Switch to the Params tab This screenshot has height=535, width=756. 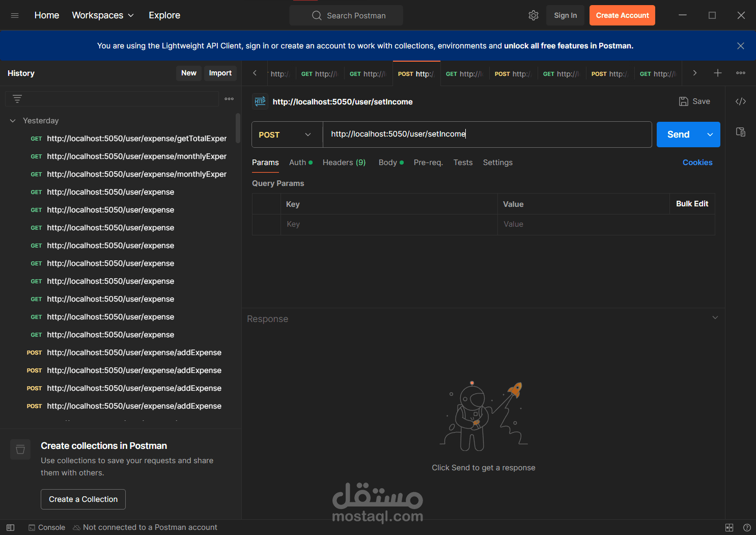[x=265, y=163]
